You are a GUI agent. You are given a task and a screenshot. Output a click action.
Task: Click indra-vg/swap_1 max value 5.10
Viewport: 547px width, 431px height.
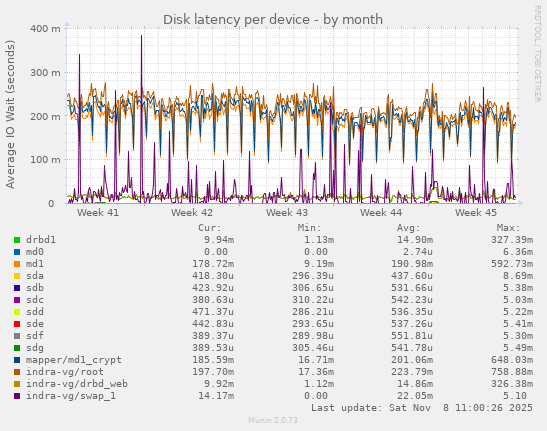click(515, 396)
